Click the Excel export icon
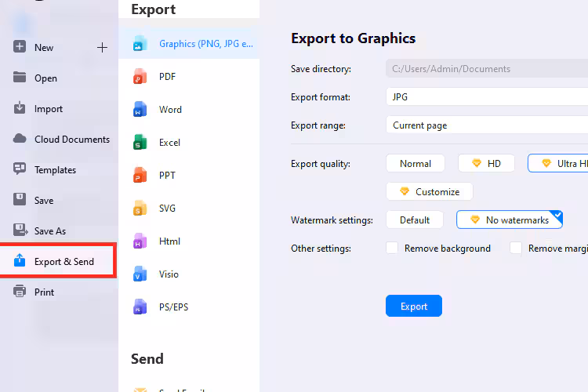The width and height of the screenshot is (588, 392). pyautogui.click(x=140, y=143)
